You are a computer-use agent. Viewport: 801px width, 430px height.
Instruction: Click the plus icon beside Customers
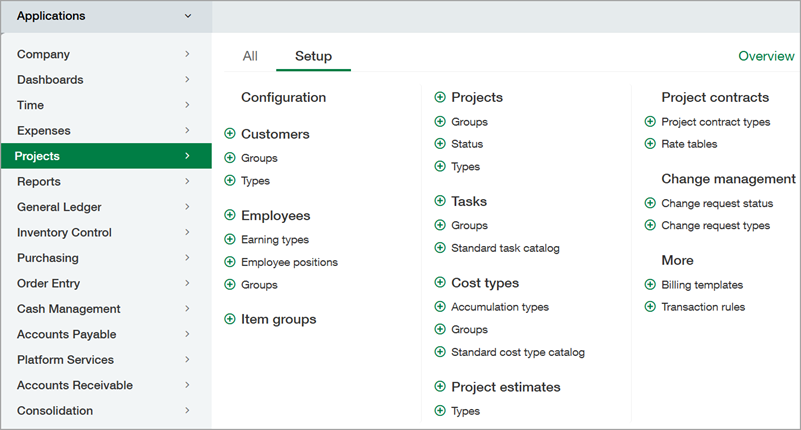[x=230, y=134]
